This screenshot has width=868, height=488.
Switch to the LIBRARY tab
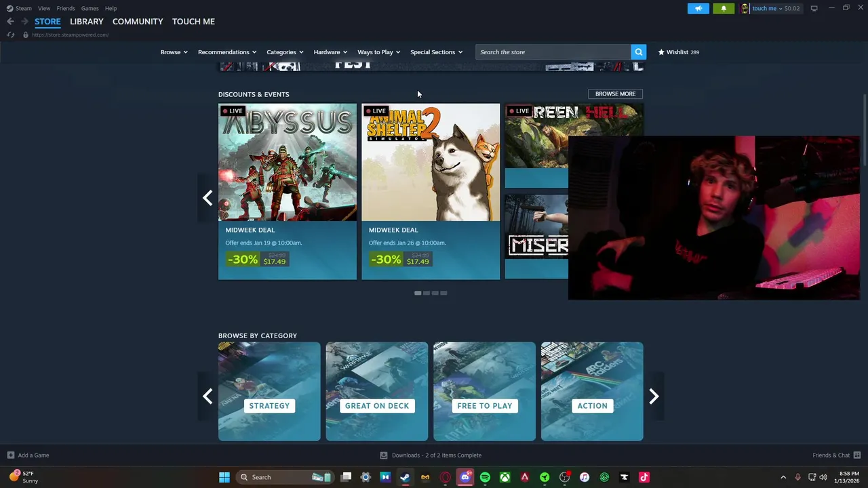point(87,22)
